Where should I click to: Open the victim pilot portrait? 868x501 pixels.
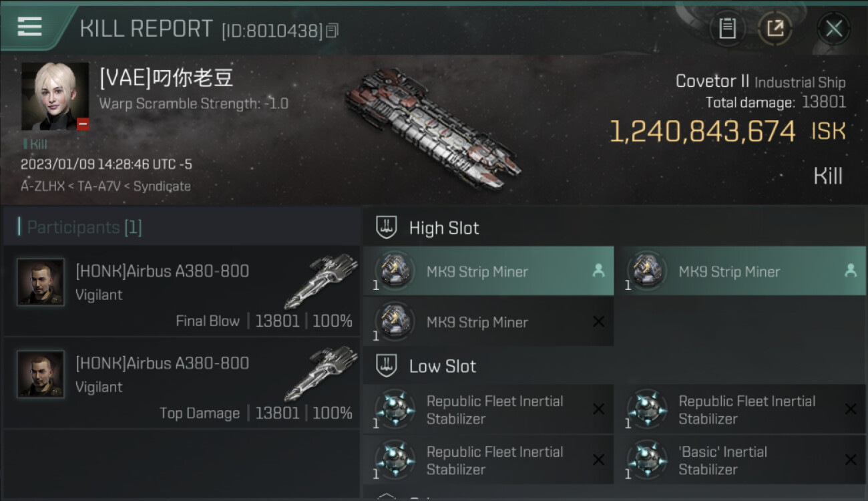click(x=55, y=96)
